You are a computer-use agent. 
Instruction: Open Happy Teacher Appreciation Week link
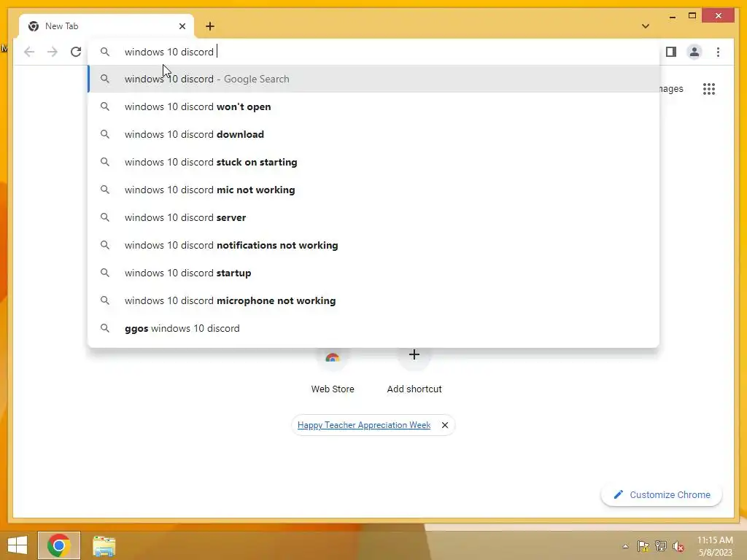coord(364,425)
